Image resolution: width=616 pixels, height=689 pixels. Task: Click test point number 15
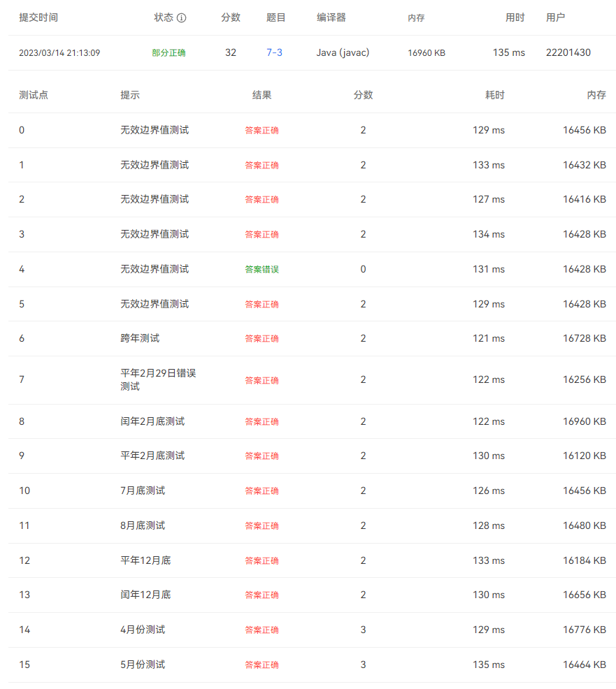click(x=24, y=665)
